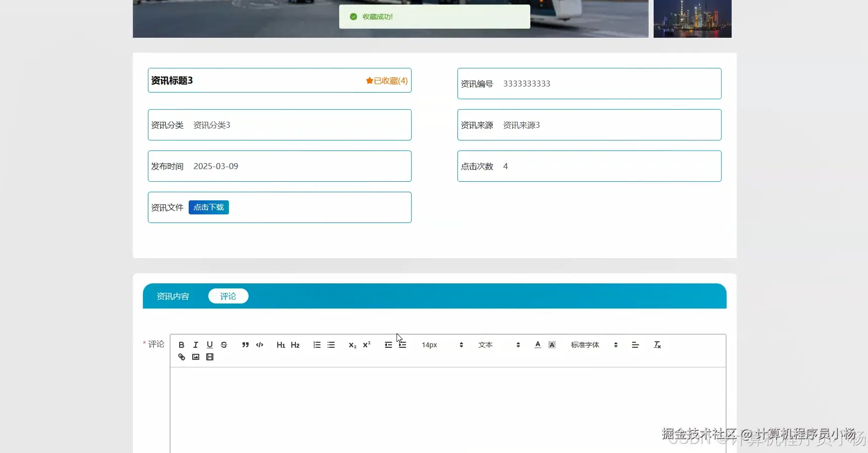This screenshot has height=453, width=868.
Task: Click the publish date 2025-03-09
Action: [216, 166]
